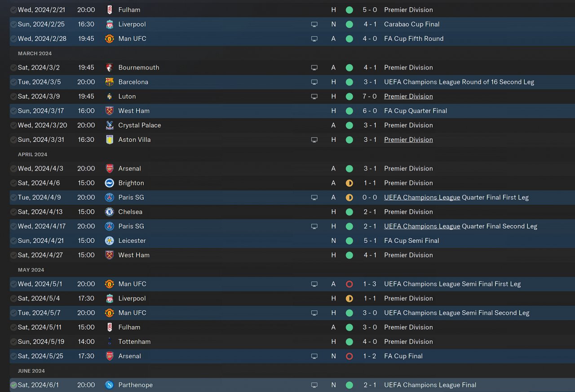Click the Leicester club badge
Screen dimensions: 575x392
click(109, 241)
